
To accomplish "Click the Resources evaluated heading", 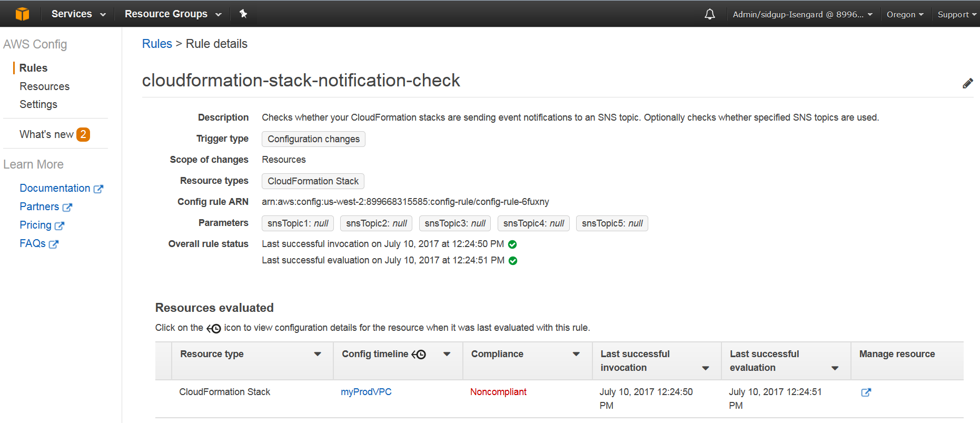I will (214, 308).
